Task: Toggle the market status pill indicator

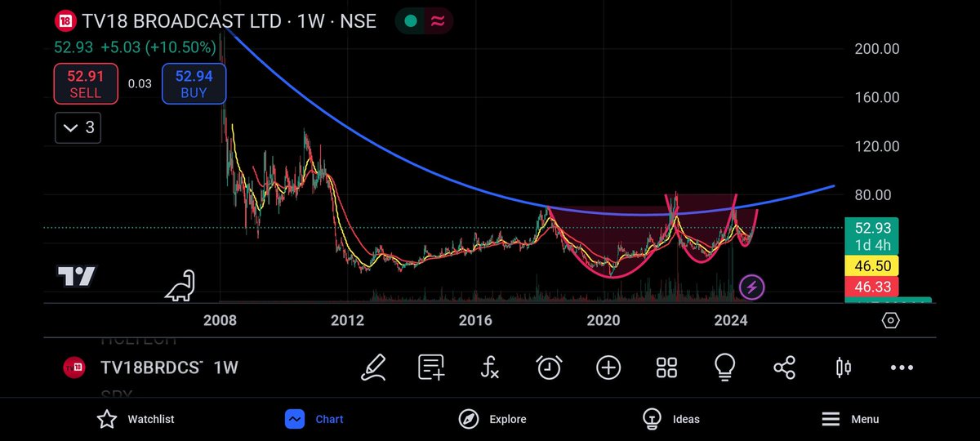Action: pyautogui.click(x=424, y=21)
